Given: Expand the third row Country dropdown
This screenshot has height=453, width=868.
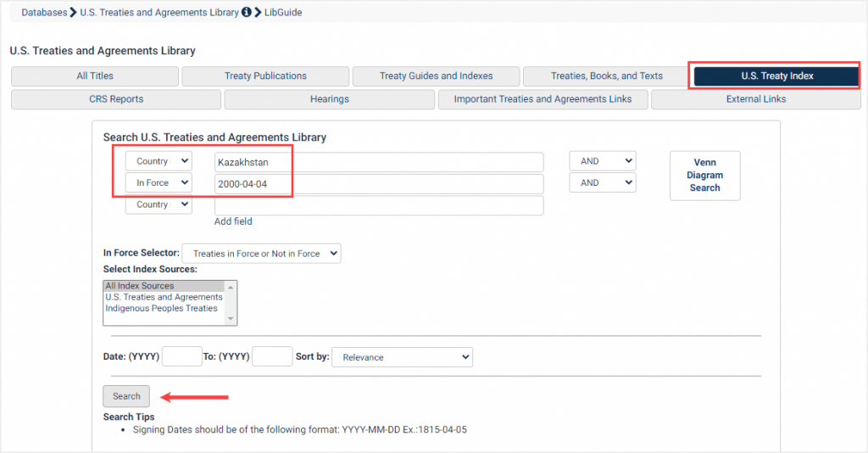Looking at the screenshot, I should coord(159,204).
